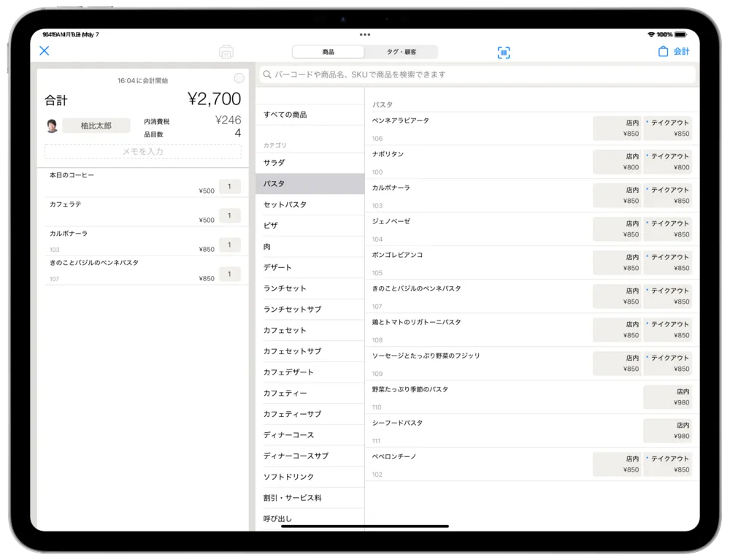Select the サラダ category
The height and width of the screenshot is (560, 730).
[x=310, y=163]
